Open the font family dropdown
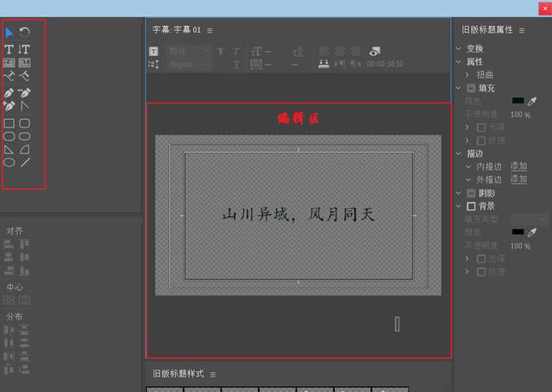552x392 pixels. tap(189, 52)
